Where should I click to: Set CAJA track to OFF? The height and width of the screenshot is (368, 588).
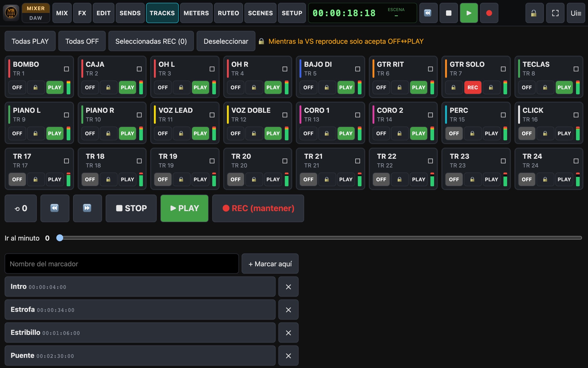[x=90, y=87]
